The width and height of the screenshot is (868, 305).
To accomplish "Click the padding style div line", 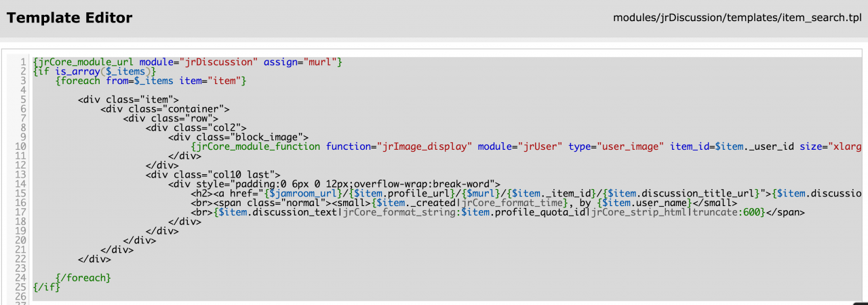I will 334,184.
